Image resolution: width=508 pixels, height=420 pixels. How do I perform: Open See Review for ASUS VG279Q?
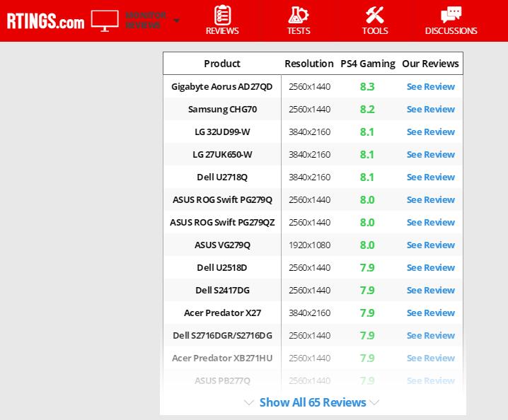pos(431,245)
